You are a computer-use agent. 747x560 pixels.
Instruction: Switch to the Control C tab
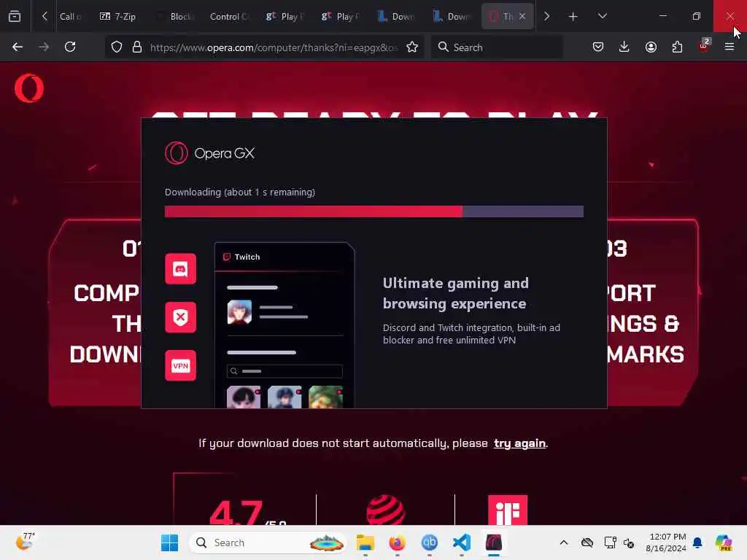230,17
